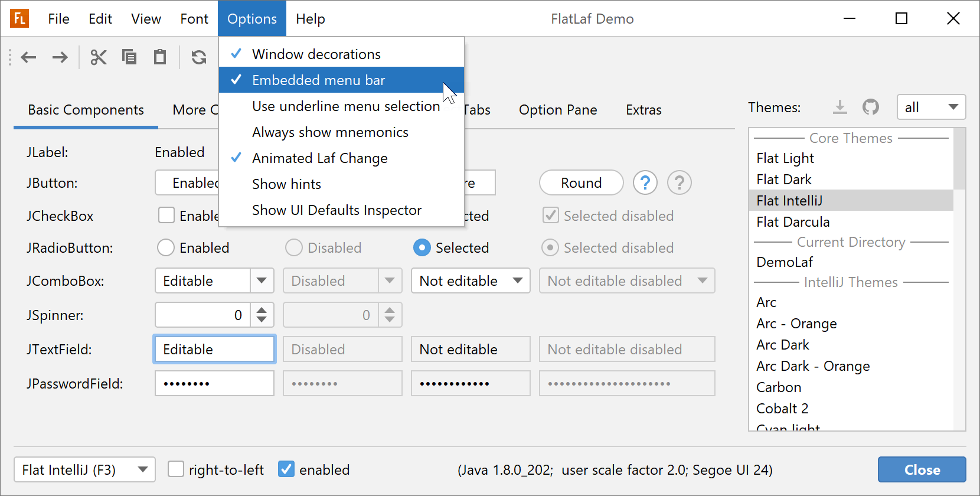Enable Use underline menu selection

tap(341, 106)
